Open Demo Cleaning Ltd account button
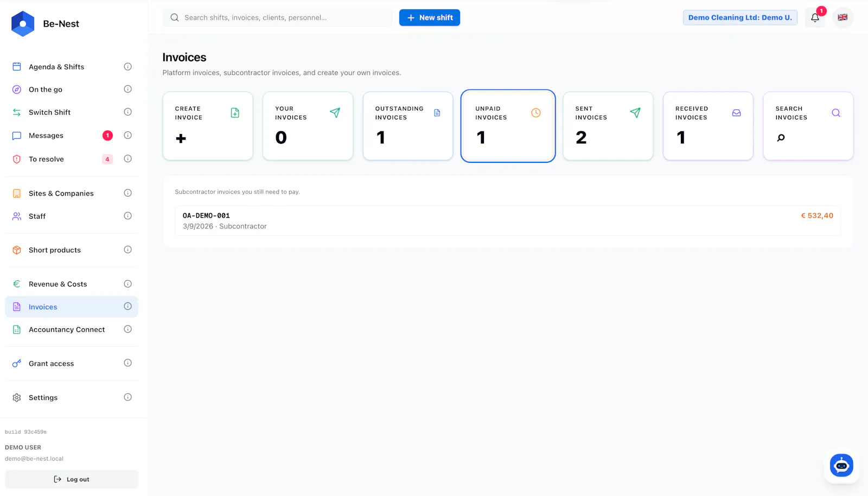Image resolution: width=868 pixels, height=496 pixels. 740,17
